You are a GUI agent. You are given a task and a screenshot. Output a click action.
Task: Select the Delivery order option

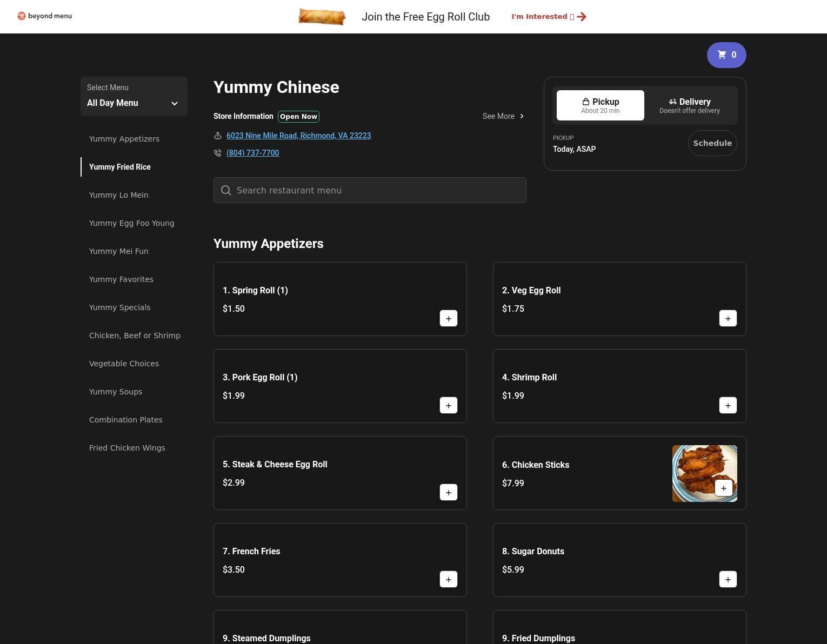click(x=690, y=105)
